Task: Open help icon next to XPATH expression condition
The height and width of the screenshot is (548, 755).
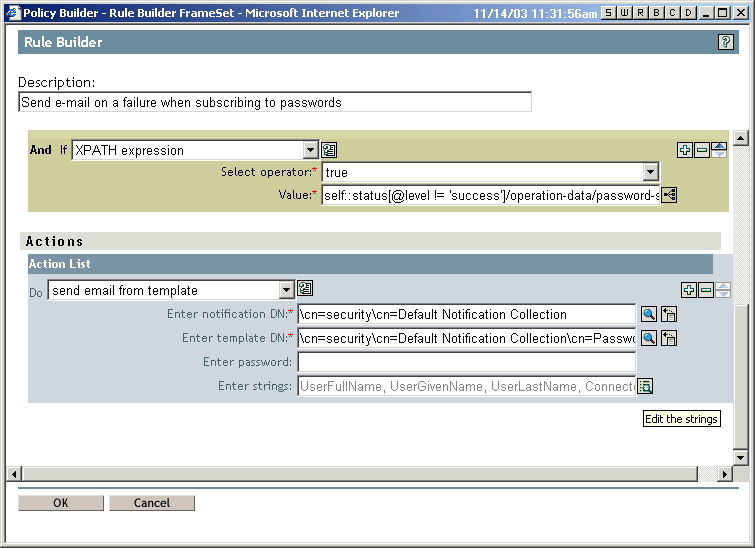Action: coord(329,150)
